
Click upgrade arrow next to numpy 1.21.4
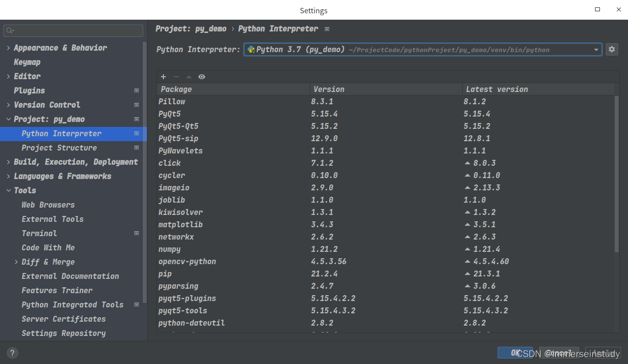tap(468, 249)
